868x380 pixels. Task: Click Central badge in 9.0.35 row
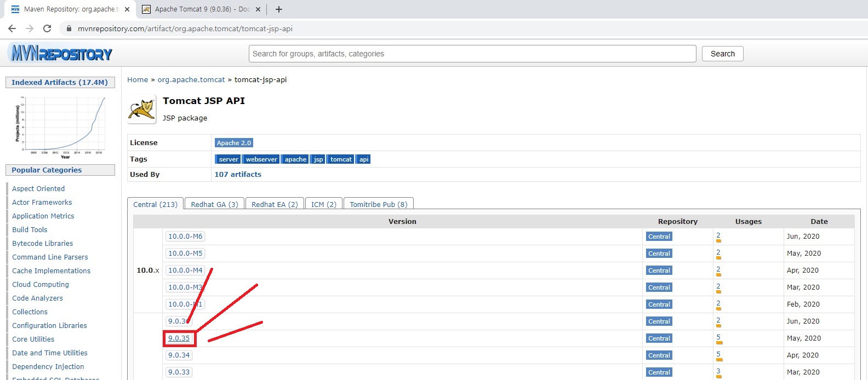[659, 338]
